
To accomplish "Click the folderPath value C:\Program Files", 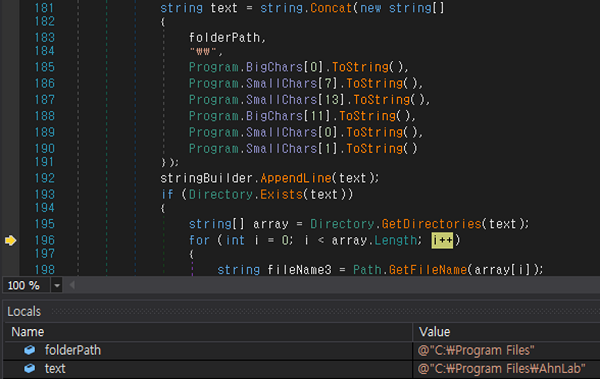I will point(476,350).
